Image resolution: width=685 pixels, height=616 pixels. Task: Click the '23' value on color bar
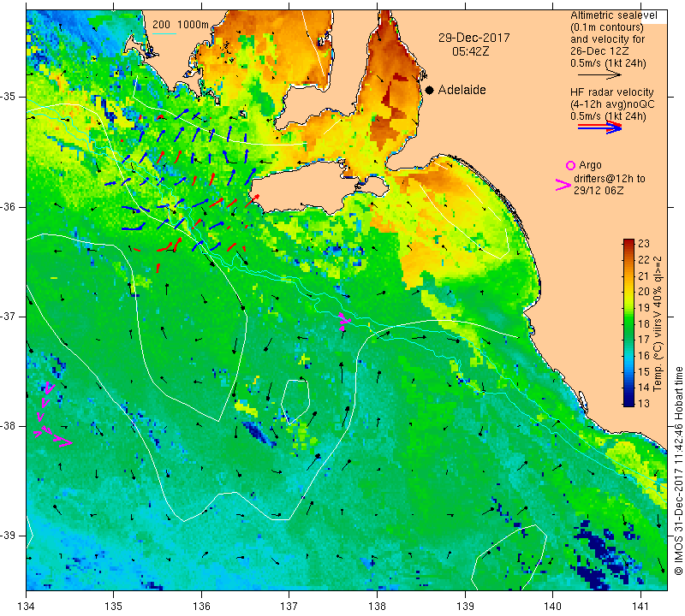pos(644,244)
